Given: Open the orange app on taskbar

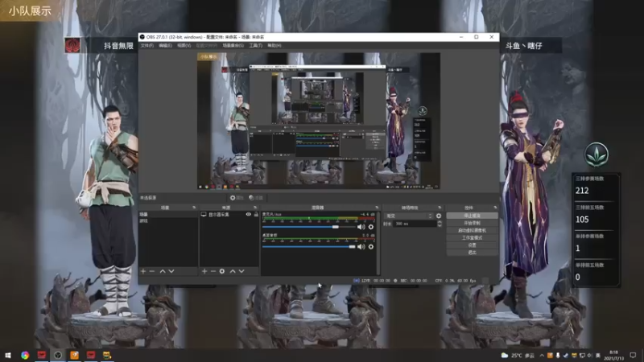Looking at the screenshot, I should pos(74,356).
